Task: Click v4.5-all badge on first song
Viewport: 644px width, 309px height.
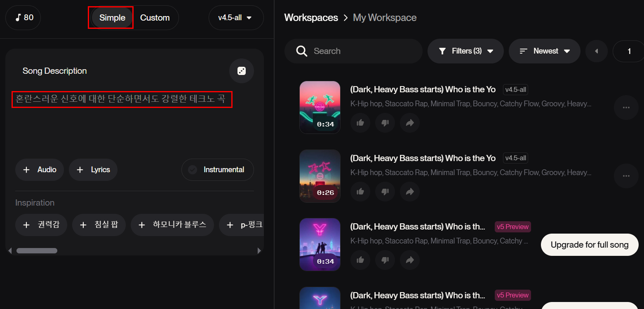Action: tap(515, 89)
